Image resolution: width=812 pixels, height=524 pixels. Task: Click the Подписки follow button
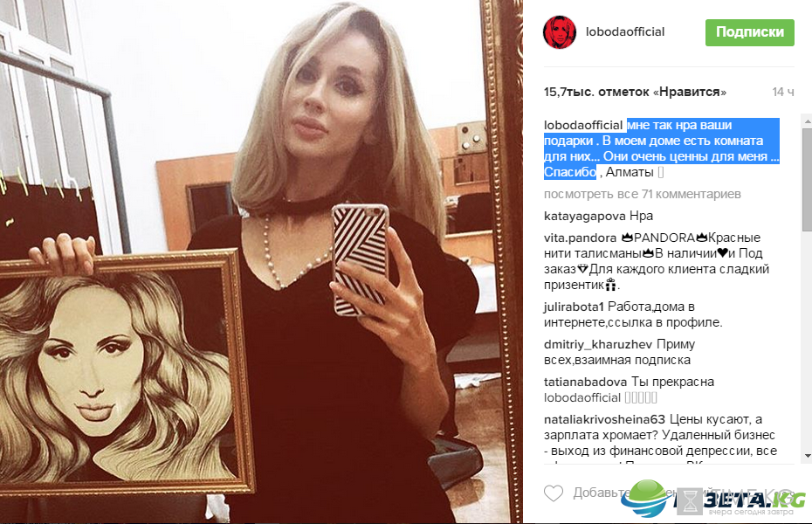pyautogui.click(x=749, y=32)
